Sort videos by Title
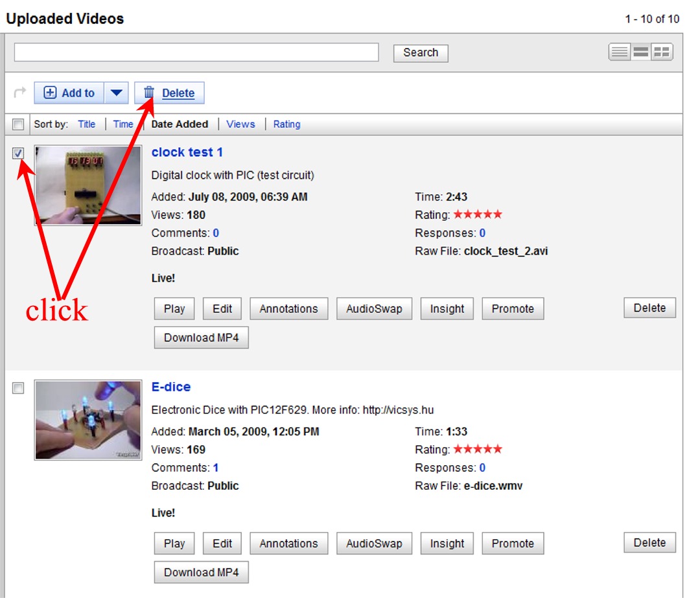The image size is (700, 598). coord(87,124)
